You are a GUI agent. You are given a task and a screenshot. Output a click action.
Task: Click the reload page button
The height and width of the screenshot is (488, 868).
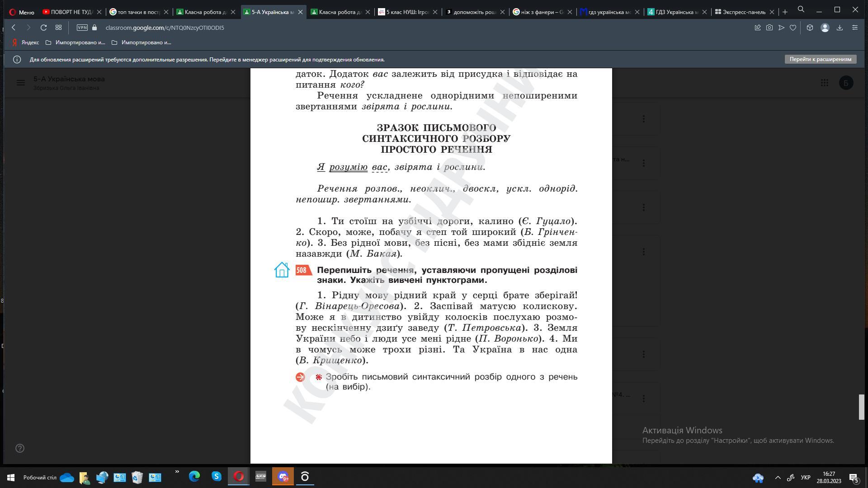[x=43, y=28]
